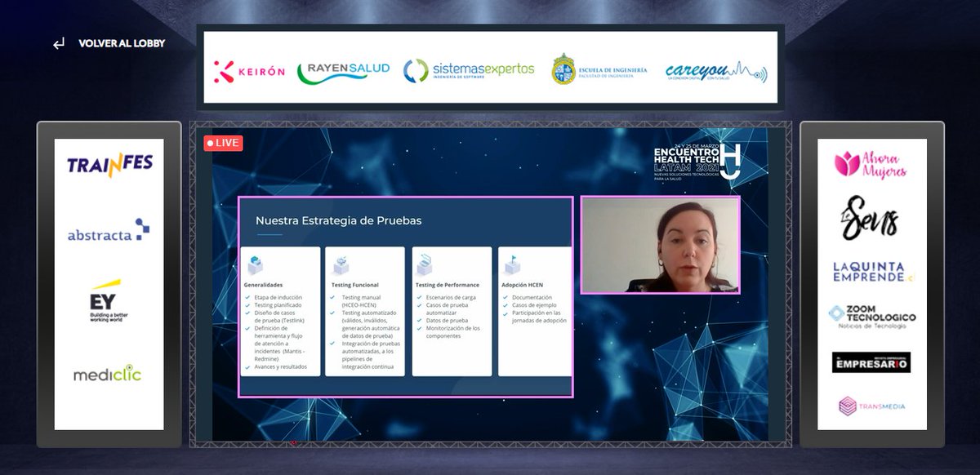Go back via VOLVER AL LOBBY link
The width and height of the screenshot is (980, 475).
tap(122, 43)
